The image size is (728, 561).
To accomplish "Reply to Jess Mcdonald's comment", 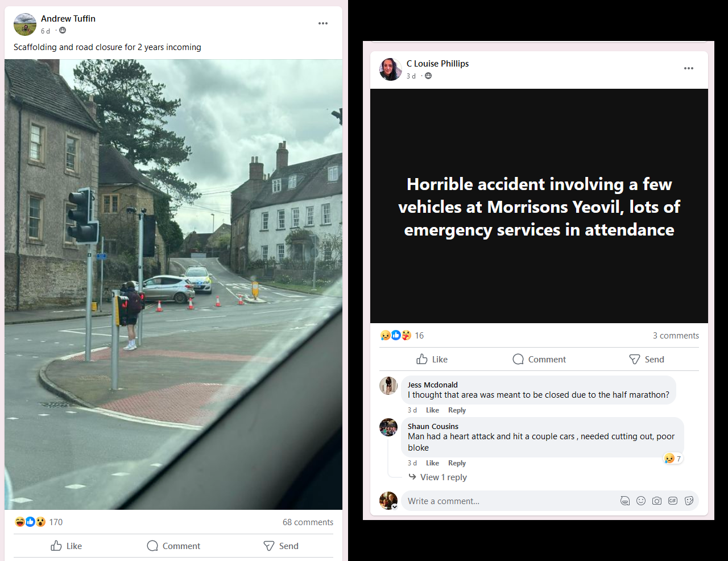I will coord(457,410).
